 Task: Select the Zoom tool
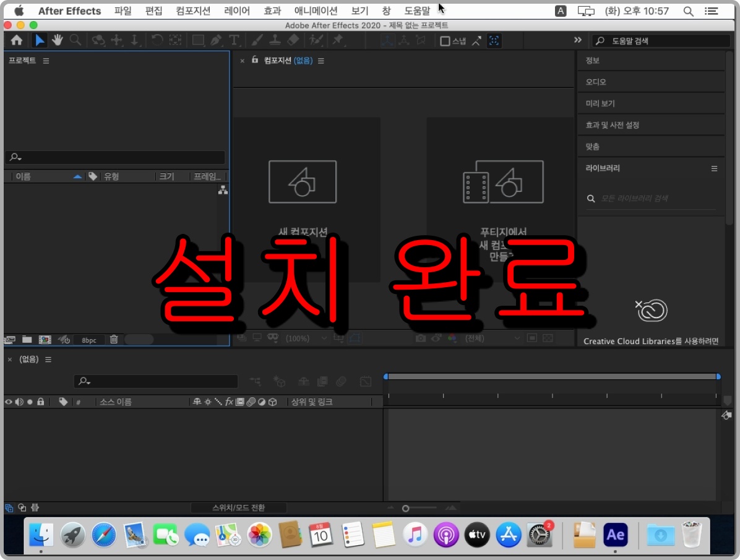[75, 40]
